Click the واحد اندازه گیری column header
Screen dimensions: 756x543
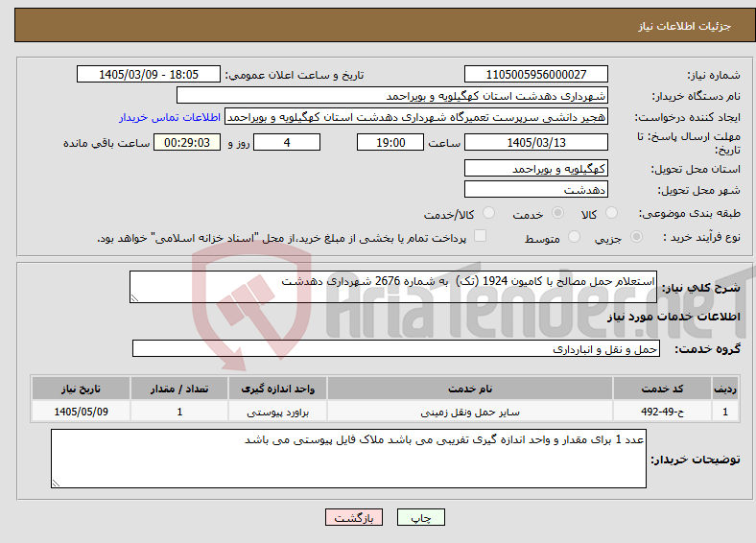277,389
